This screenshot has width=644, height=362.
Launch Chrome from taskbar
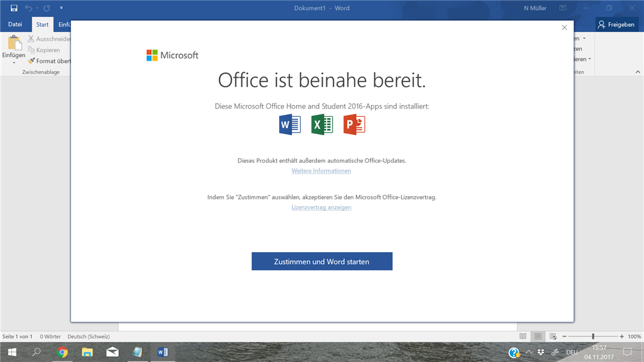62,352
